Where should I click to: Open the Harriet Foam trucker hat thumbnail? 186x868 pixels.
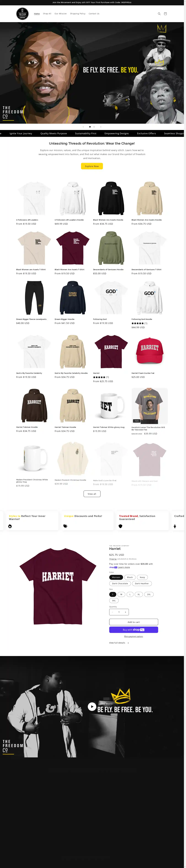(x=149, y=352)
